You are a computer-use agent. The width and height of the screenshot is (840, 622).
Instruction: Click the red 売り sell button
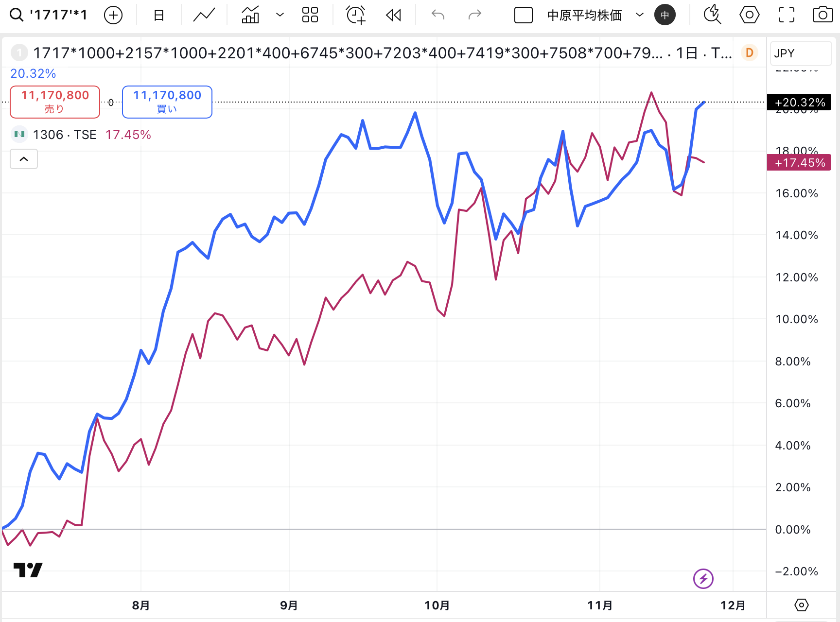[x=55, y=102]
